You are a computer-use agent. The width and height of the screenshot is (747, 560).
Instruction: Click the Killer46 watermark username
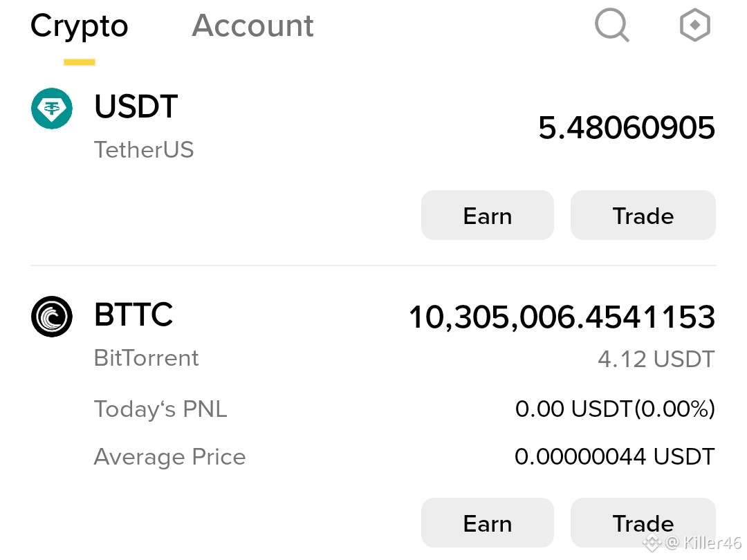pyautogui.click(x=712, y=542)
